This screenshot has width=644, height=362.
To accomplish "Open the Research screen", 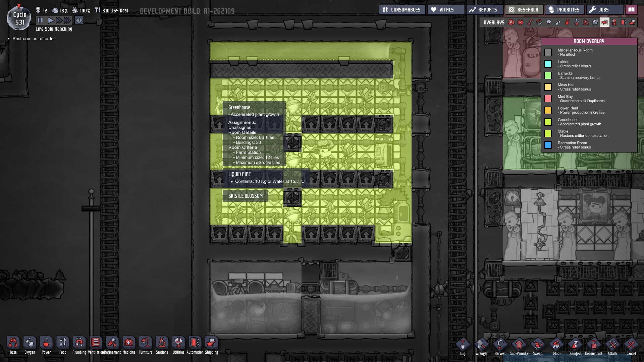I will coord(524,10).
